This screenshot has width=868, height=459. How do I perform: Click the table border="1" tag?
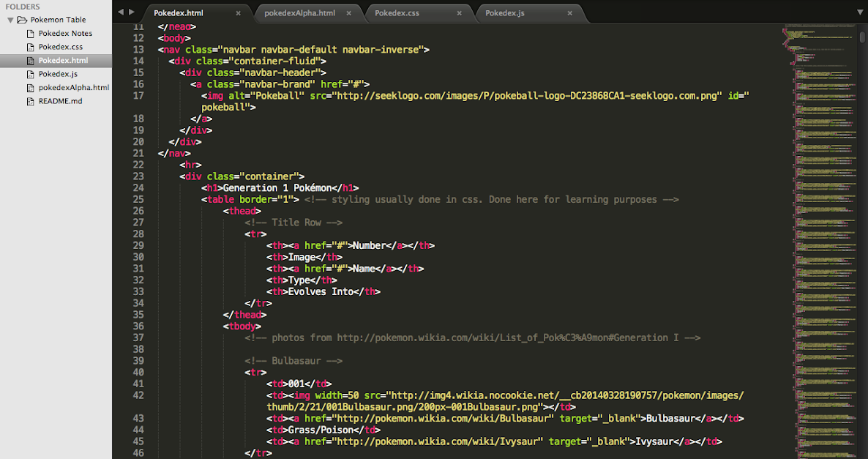coord(250,199)
